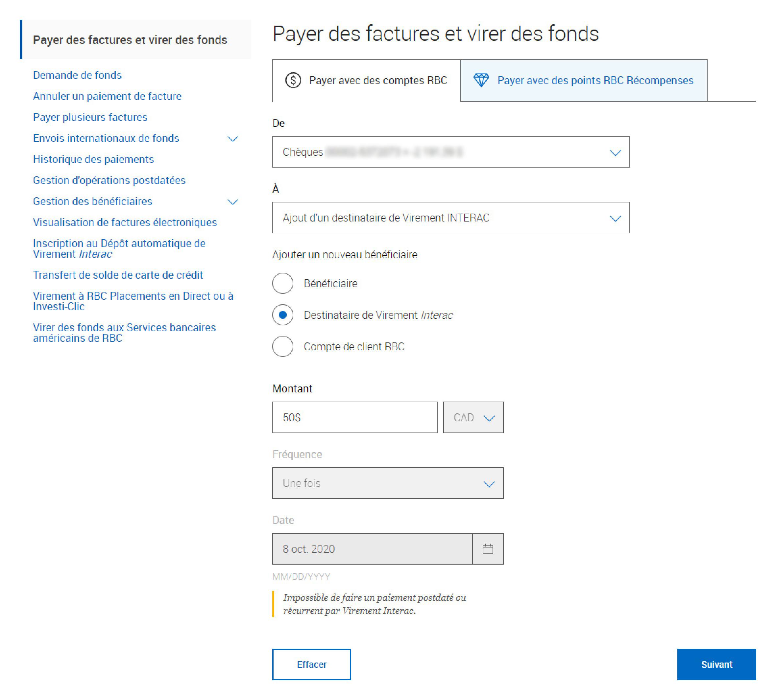
Task: Go to Annuler un paiement de facture
Action: click(107, 96)
